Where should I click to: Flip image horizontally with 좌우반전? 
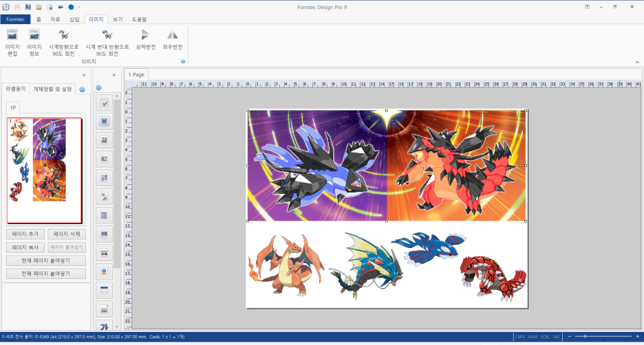click(x=173, y=40)
